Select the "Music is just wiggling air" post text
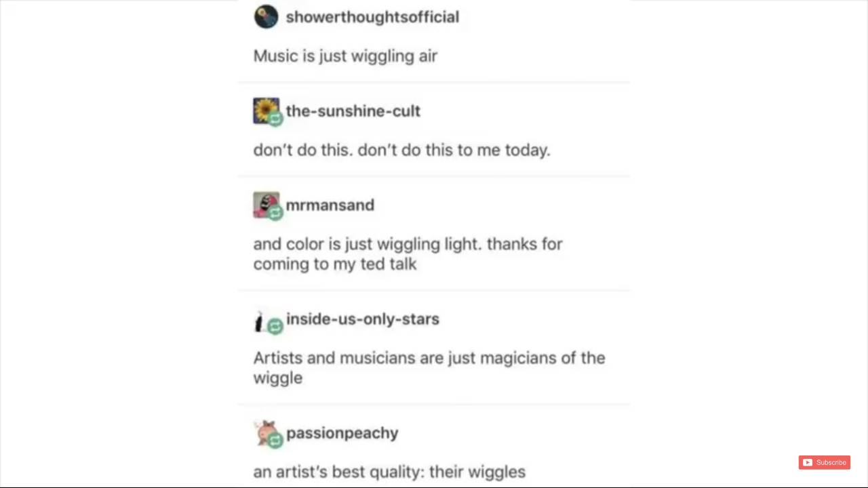 (345, 56)
